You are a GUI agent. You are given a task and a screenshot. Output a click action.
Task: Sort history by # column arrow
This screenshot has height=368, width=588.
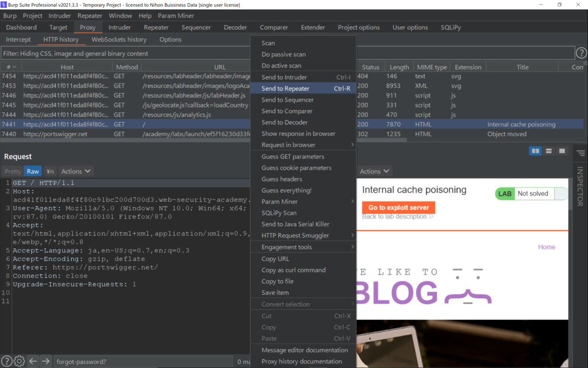tap(14, 67)
